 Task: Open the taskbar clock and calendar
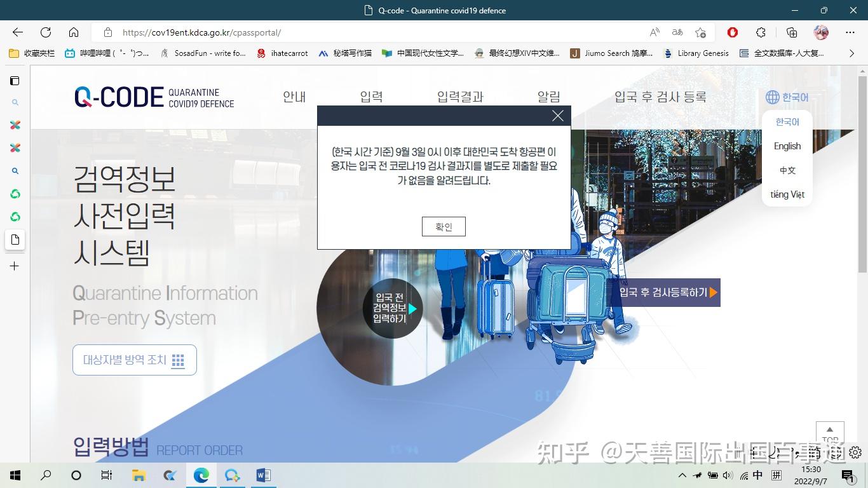811,475
